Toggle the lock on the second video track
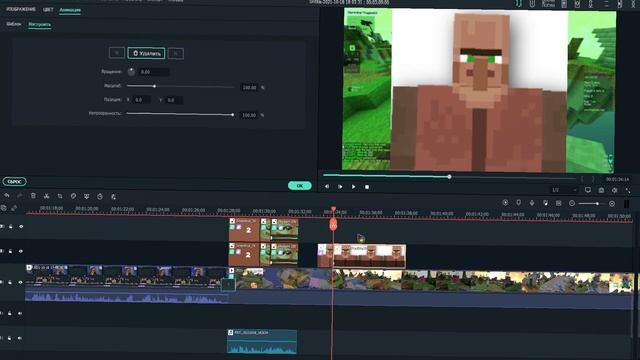Image resolution: width=640 pixels, height=360 pixels. tap(11, 251)
